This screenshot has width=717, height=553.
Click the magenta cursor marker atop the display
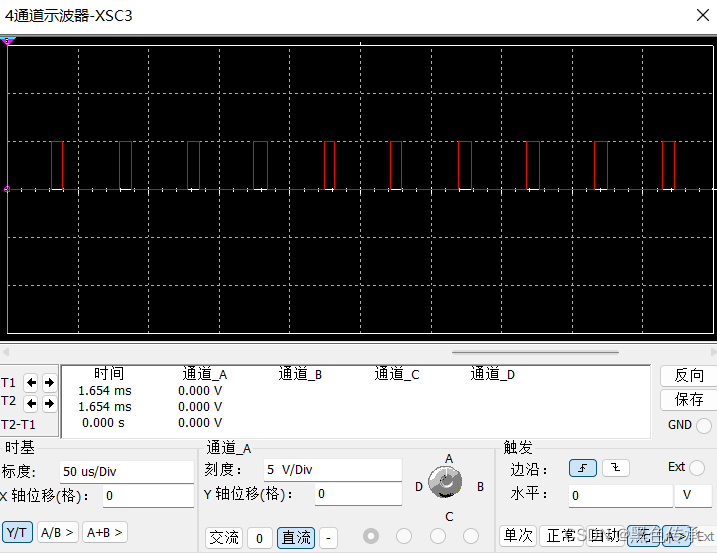(x=8, y=41)
